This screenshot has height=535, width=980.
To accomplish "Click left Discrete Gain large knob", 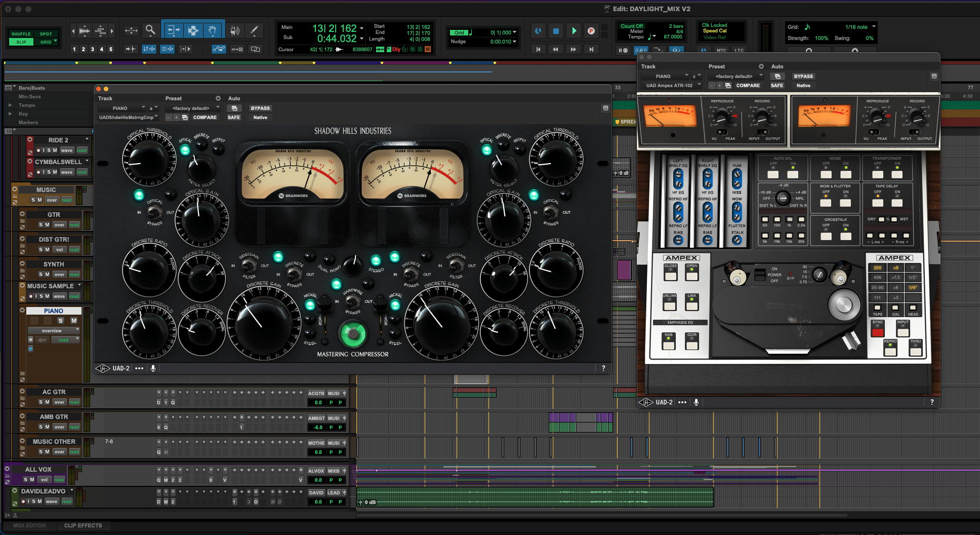I will pos(263,323).
